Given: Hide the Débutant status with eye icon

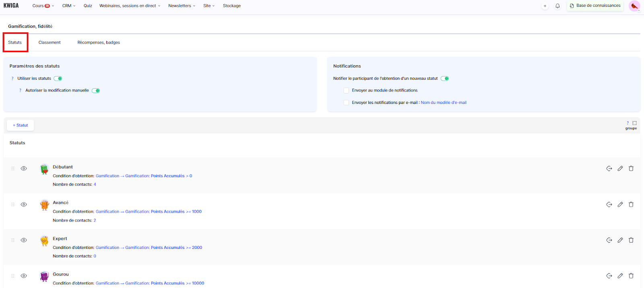Looking at the screenshot, I should pos(24,169).
